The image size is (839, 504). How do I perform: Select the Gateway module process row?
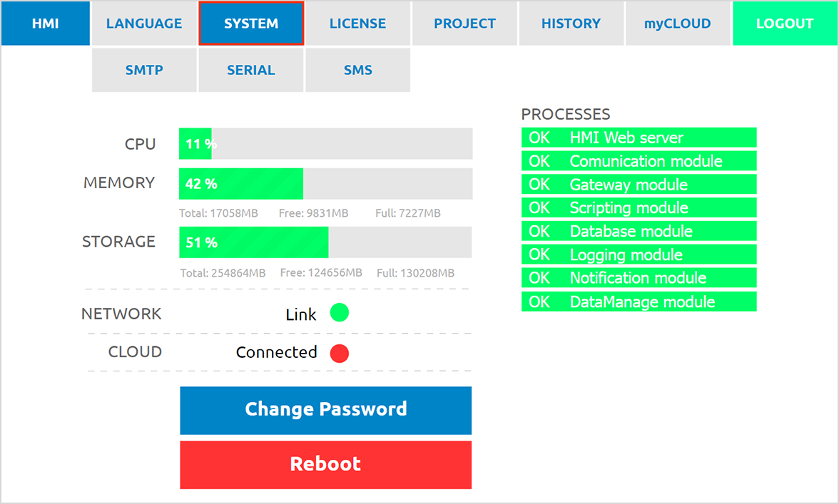[x=639, y=185]
